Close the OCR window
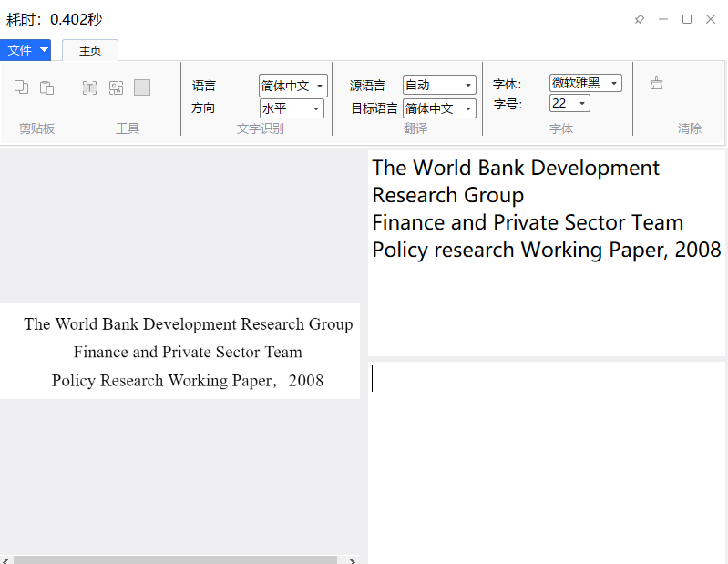 pyautogui.click(x=711, y=19)
